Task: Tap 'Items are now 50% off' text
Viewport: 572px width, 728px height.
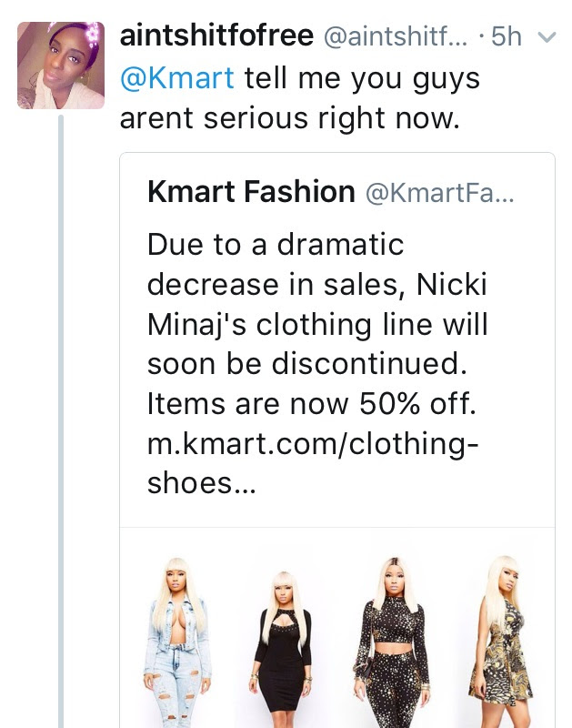Action: click(312, 403)
